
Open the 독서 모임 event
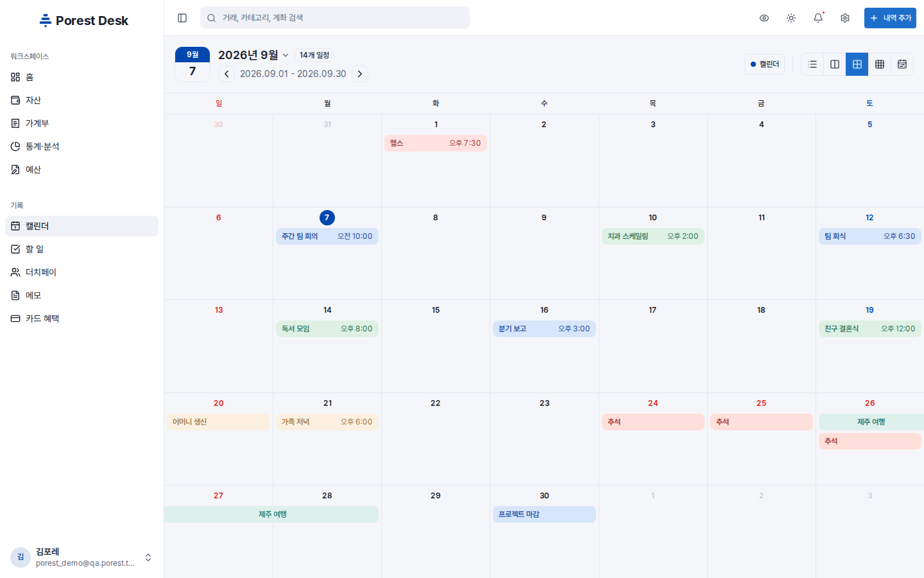(x=327, y=329)
